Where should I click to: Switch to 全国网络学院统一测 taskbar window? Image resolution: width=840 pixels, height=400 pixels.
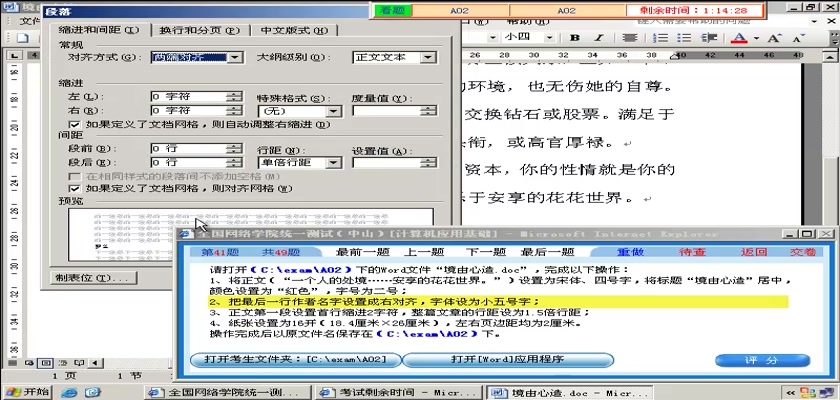point(228,393)
